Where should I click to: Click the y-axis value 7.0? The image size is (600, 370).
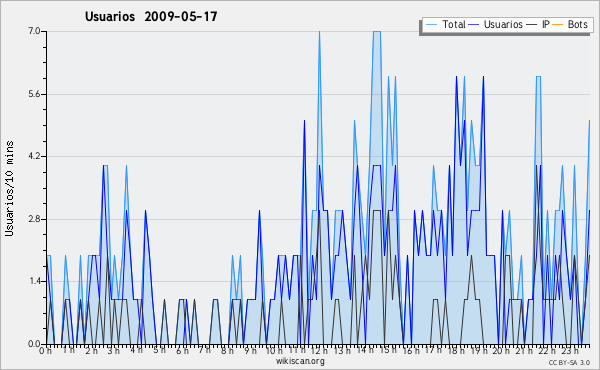pyautogui.click(x=34, y=31)
